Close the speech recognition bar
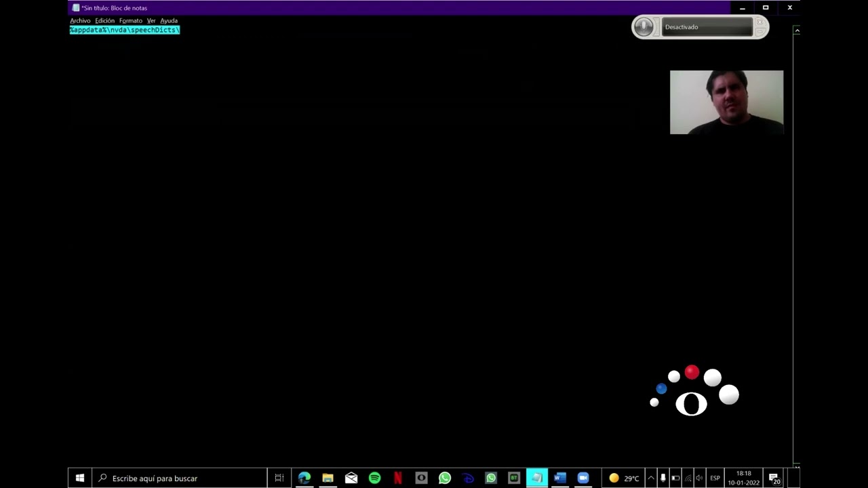 pos(760,22)
